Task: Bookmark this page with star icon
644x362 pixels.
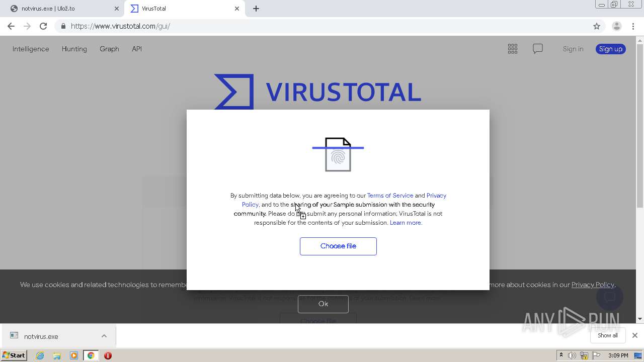Action: 597,26
